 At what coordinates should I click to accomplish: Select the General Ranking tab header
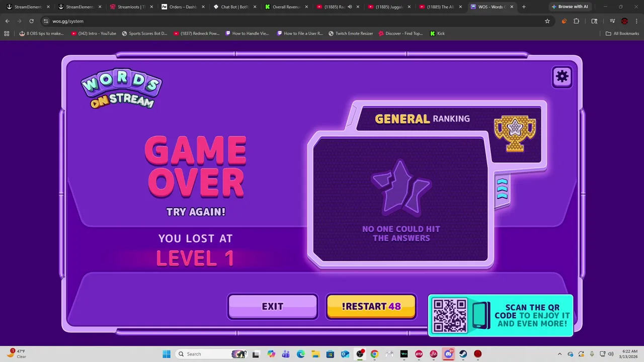422,119
